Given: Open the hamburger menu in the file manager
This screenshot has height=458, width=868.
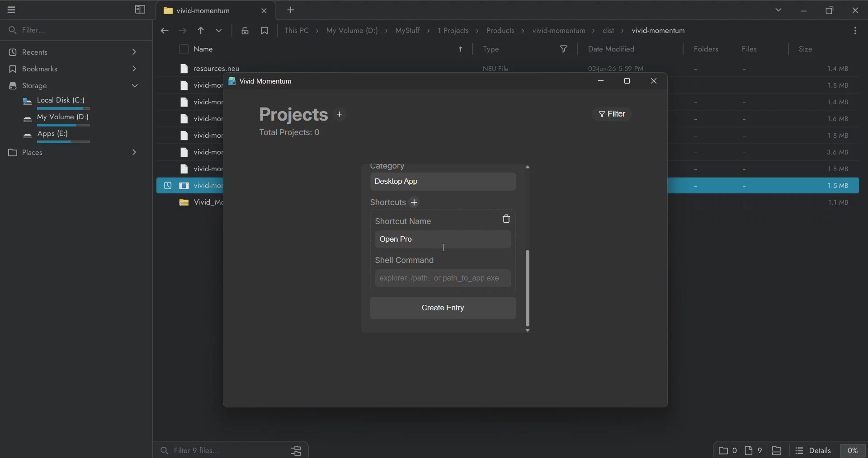Looking at the screenshot, I should pos(11,10).
